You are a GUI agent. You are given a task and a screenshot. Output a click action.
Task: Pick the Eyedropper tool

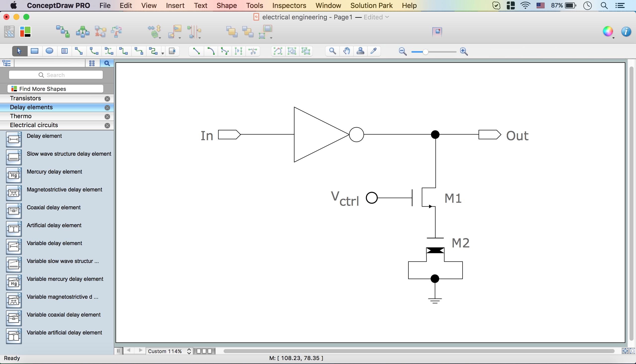(x=374, y=51)
